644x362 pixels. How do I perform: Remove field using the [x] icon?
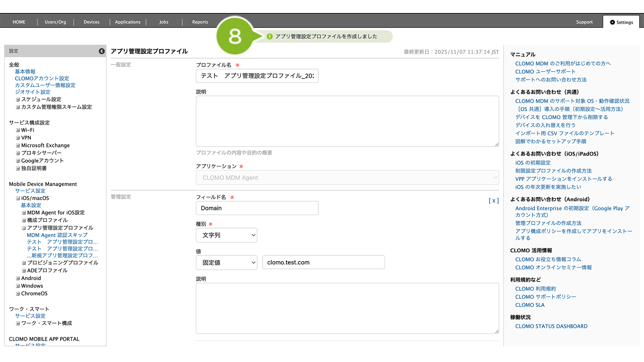[493, 201]
